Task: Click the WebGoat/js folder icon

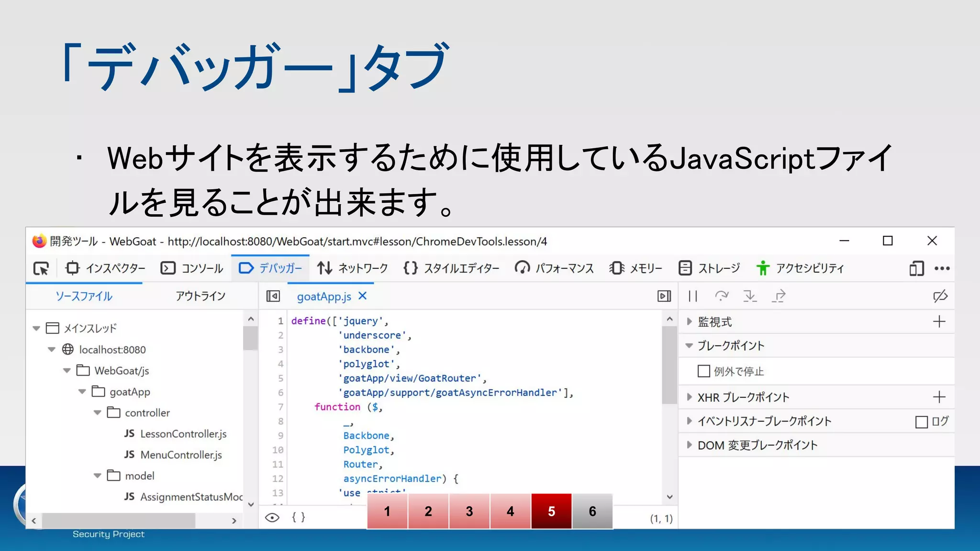Action: pos(83,370)
